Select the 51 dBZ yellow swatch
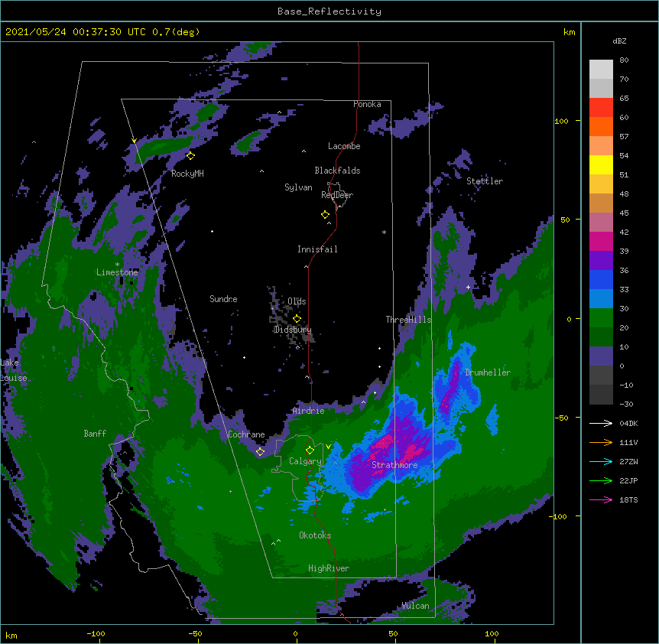 pyautogui.click(x=601, y=164)
